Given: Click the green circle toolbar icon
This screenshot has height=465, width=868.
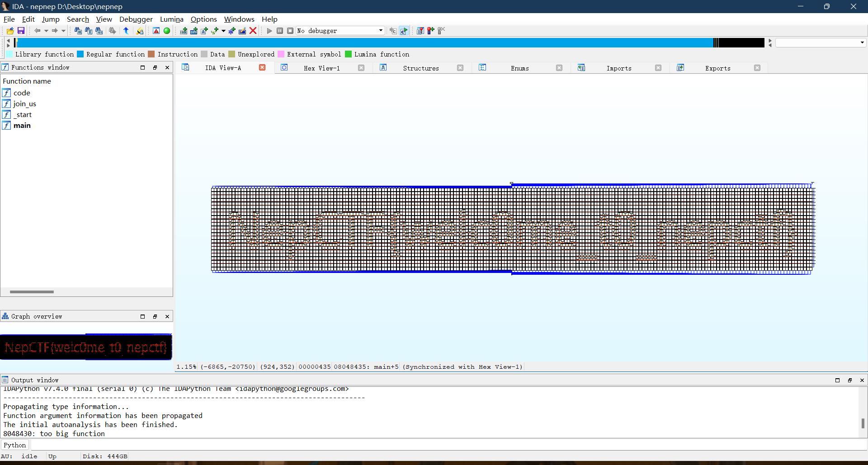Looking at the screenshot, I should click(167, 31).
